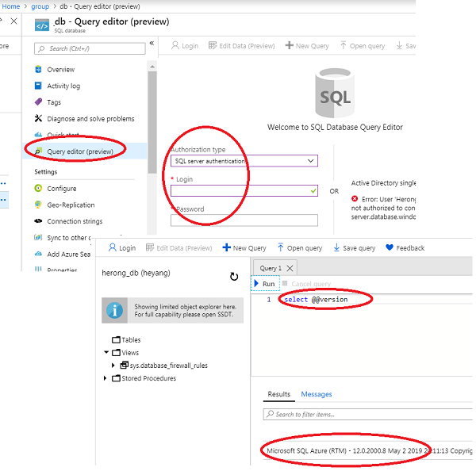Click Edit Data (Preview) in upper toolbar
Screen dimensions: 476x471
tap(242, 45)
